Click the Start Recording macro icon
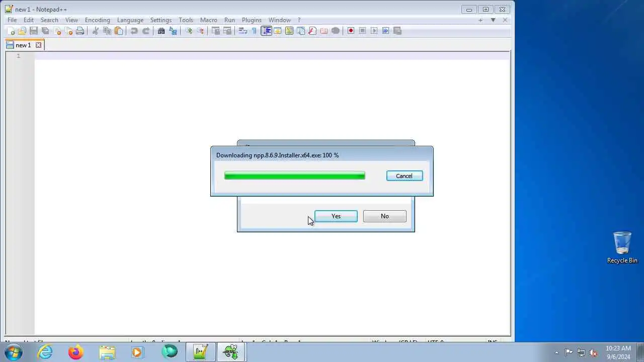 click(351, 31)
